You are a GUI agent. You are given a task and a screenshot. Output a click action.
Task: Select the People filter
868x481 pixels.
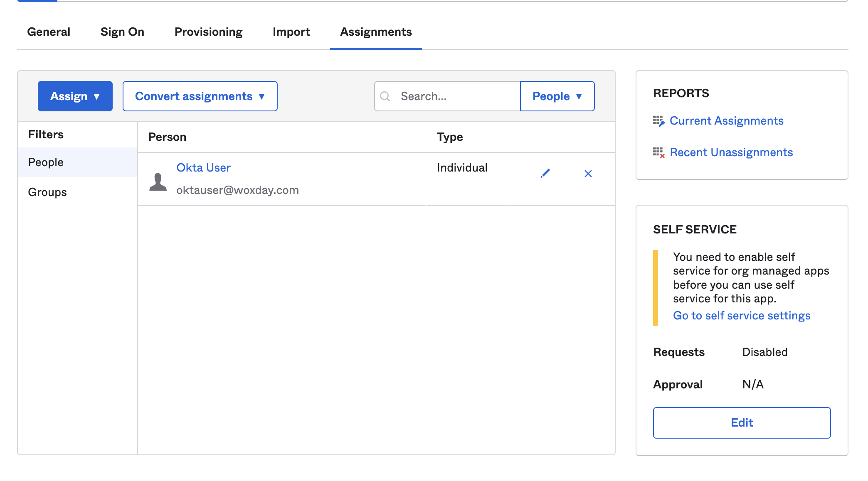click(x=77, y=162)
